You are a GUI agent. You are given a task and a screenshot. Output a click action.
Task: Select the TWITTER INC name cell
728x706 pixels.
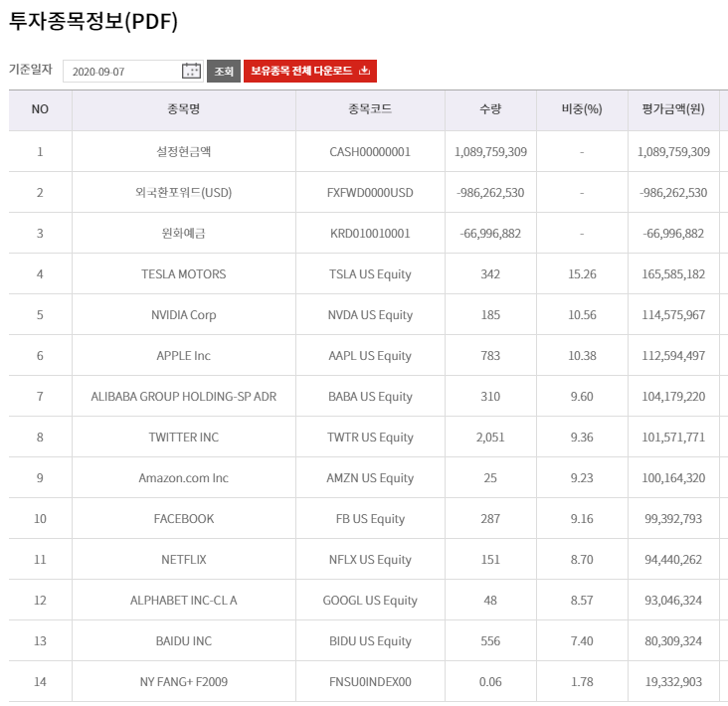184,438
